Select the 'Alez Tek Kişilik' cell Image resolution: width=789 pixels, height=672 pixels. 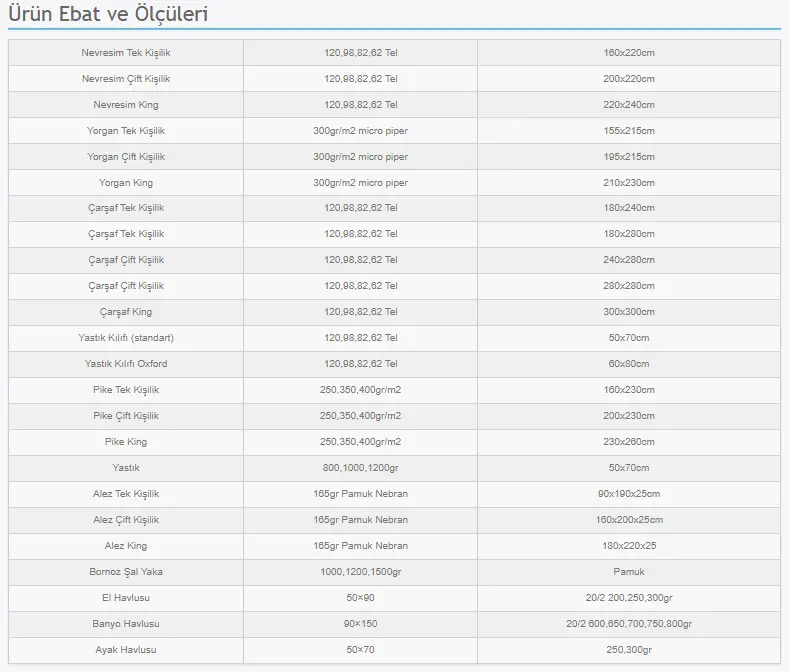point(126,494)
